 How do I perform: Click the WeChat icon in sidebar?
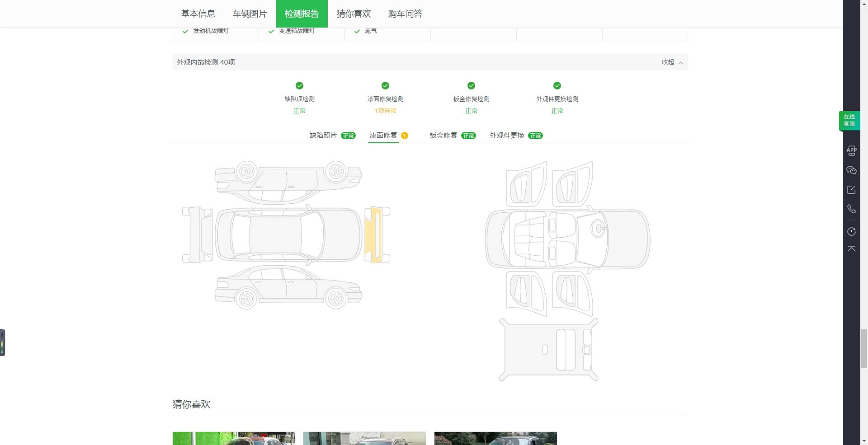tap(851, 170)
